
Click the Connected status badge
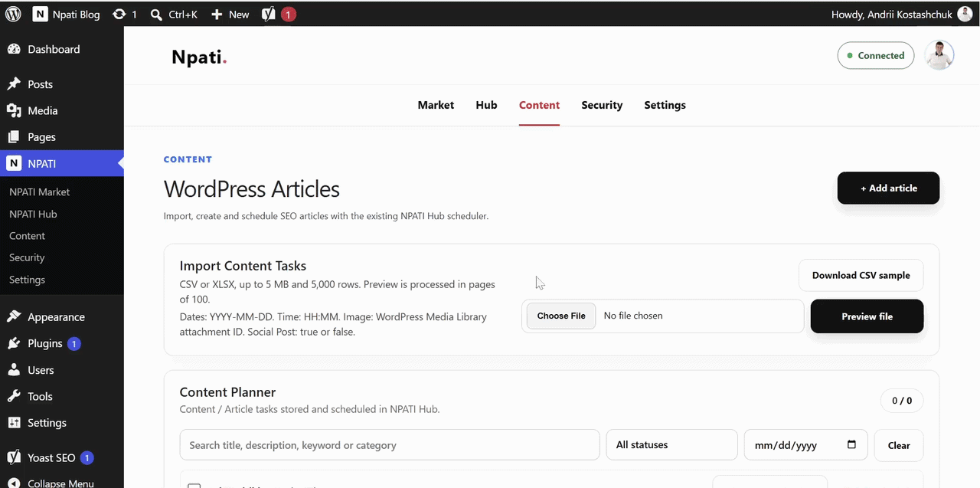[x=876, y=55]
